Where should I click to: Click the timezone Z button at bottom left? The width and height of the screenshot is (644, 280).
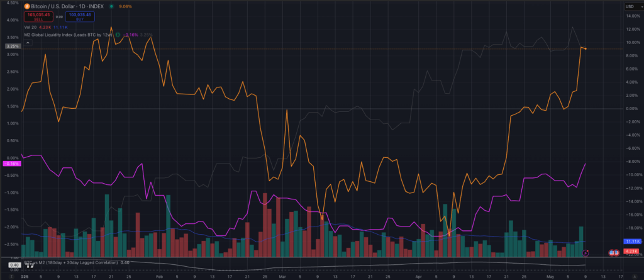(x=11, y=277)
